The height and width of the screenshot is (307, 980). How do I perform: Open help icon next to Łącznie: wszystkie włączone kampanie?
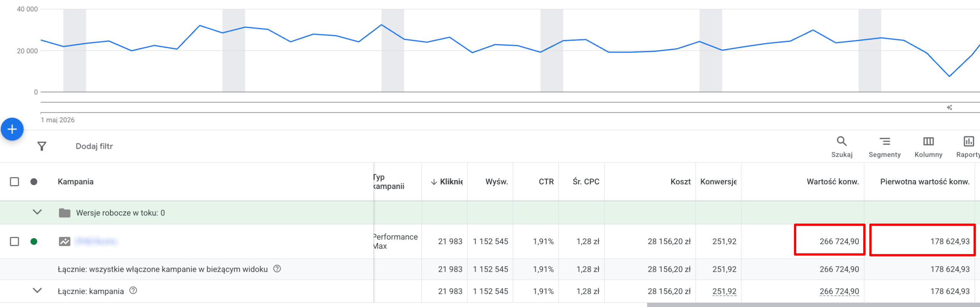point(277,269)
